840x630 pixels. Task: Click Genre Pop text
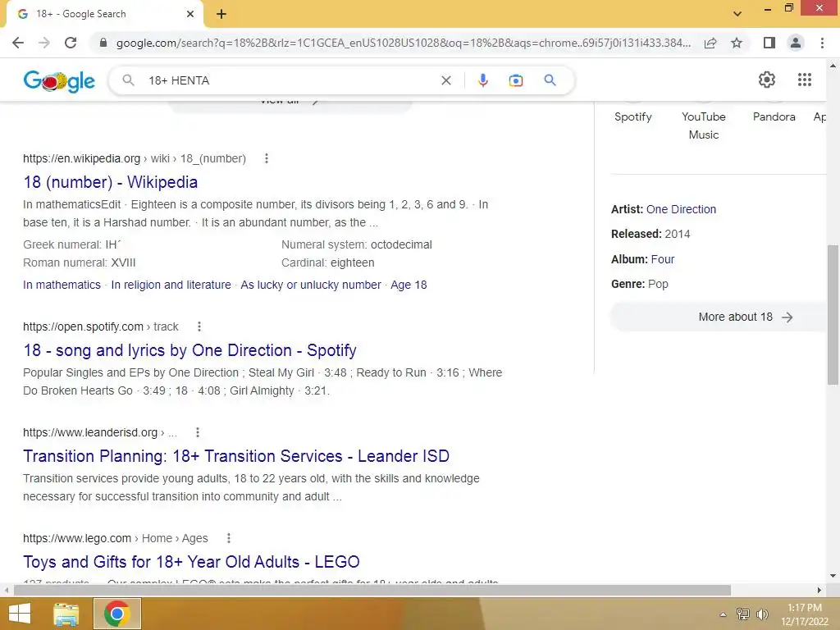coord(640,284)
